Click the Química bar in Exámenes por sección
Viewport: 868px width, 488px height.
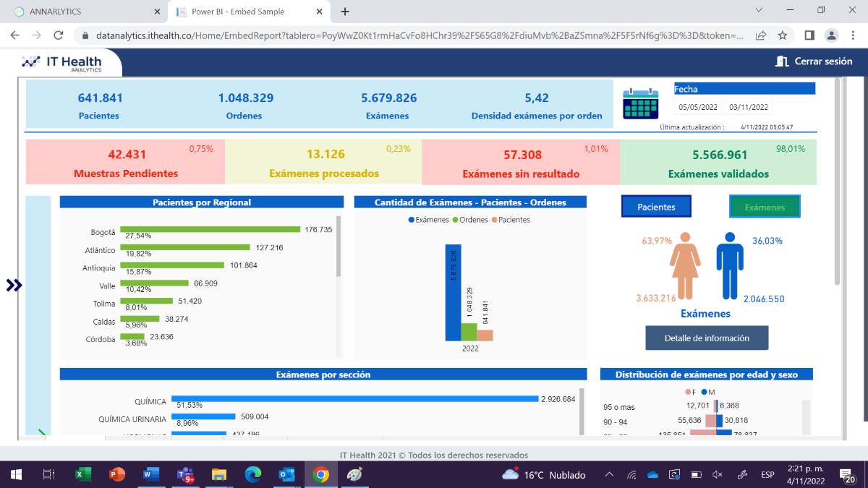pos(354,399)
